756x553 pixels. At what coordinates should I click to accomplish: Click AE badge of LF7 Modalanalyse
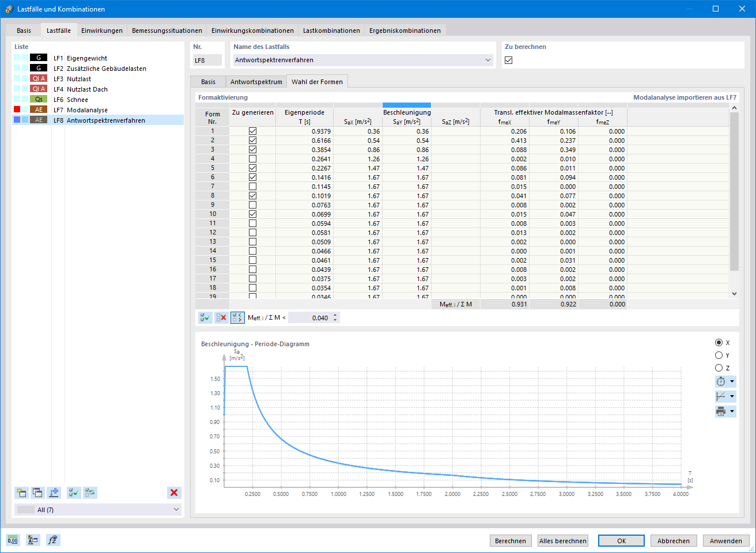(39, 109)
